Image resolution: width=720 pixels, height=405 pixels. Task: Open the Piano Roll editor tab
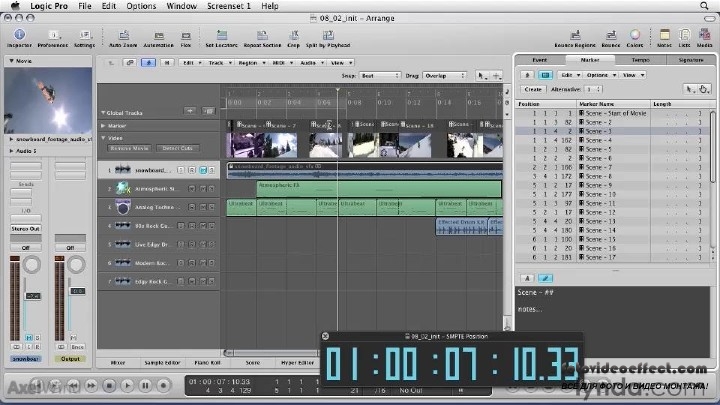[208, 363]
